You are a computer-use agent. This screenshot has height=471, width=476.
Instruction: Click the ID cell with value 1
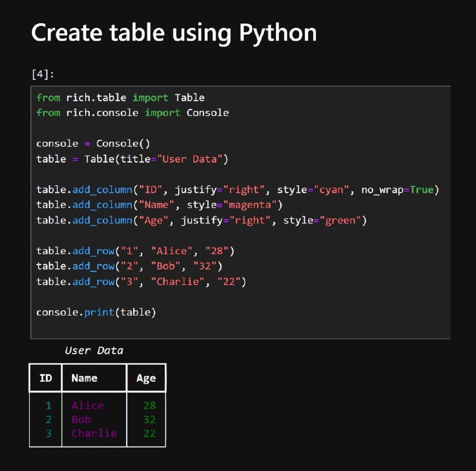coord(49,406)
